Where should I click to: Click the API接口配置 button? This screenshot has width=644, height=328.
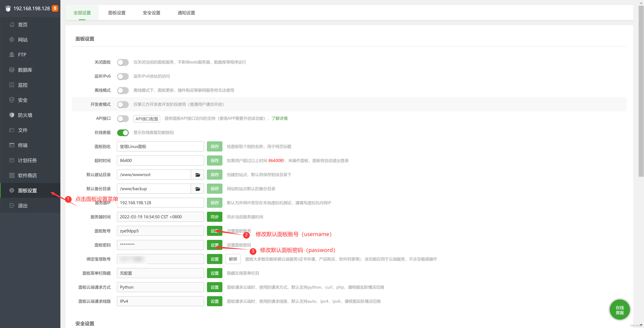147,119
